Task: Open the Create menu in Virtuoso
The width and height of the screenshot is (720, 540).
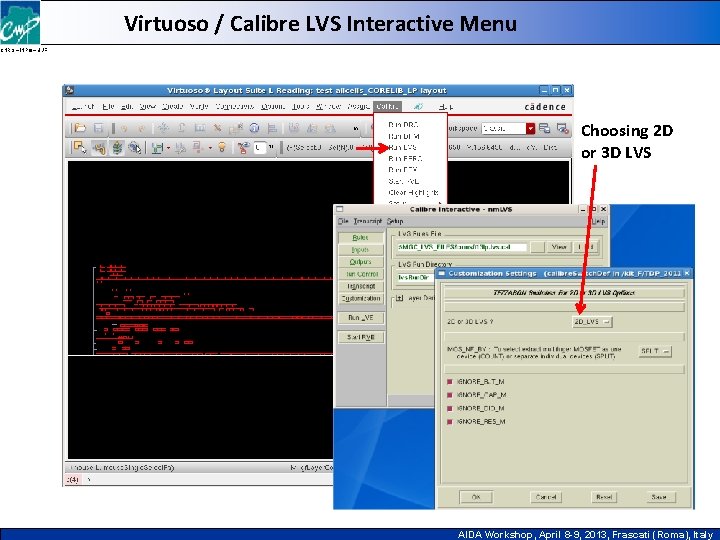Action: pos(172,107)
